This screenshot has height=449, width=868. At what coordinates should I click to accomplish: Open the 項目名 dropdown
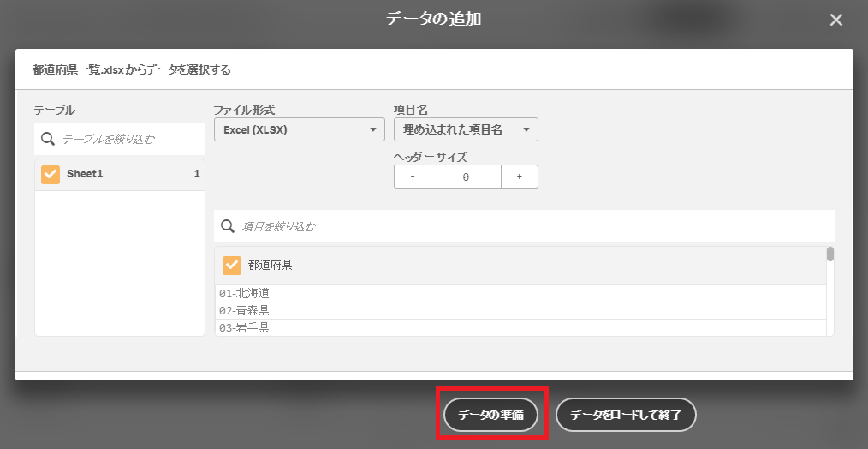pos(465,129)
